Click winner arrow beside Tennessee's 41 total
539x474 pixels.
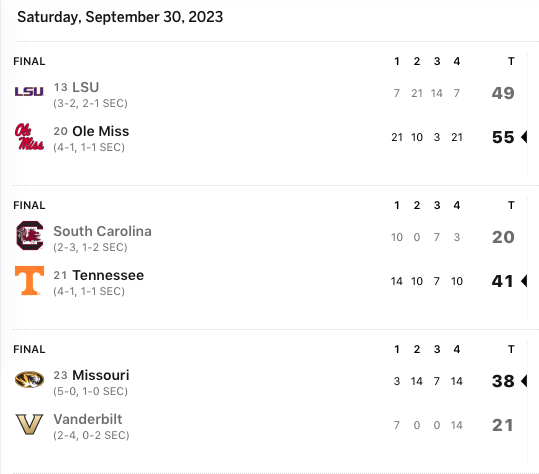click(524, 281)
